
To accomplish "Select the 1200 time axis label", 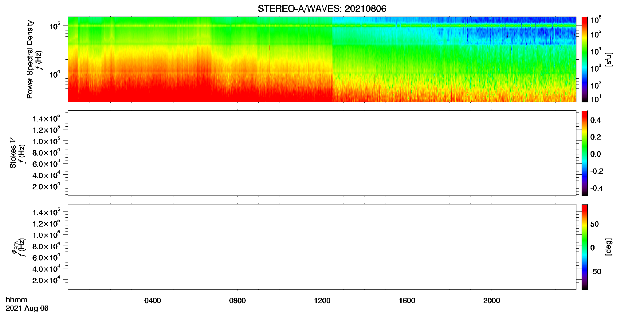I will (322, 301).
